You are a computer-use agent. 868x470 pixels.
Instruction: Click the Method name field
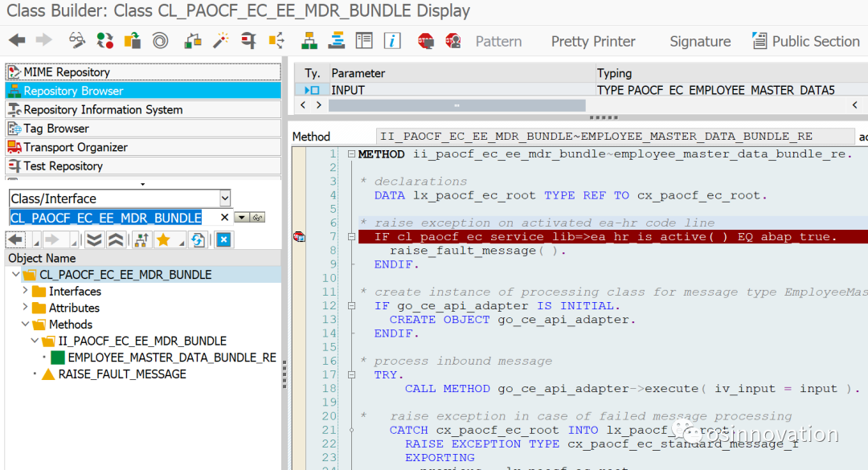click(x=615, y=137)
